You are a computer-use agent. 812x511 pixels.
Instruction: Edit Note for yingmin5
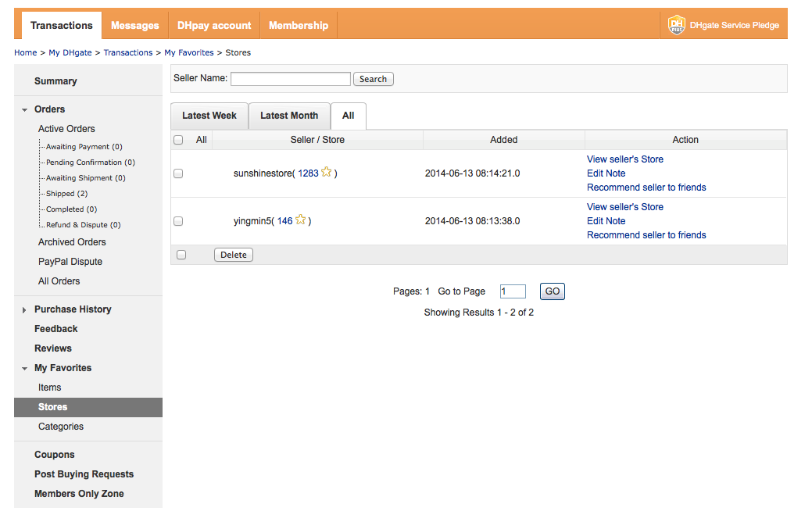[x=606, y=221]
